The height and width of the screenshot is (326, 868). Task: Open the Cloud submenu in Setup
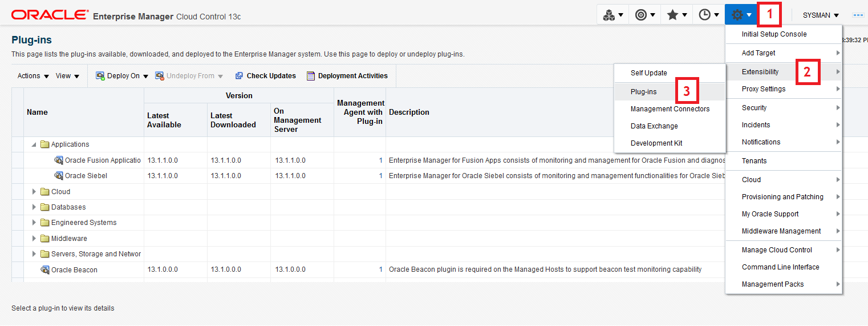point(784,180)
